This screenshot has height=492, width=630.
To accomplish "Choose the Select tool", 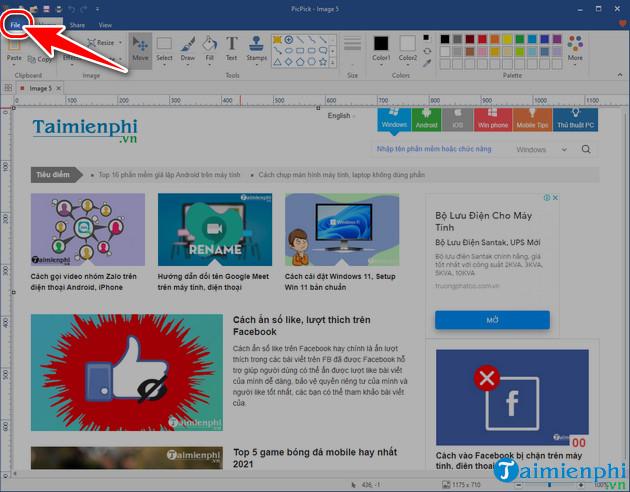I will coord(164,50).
